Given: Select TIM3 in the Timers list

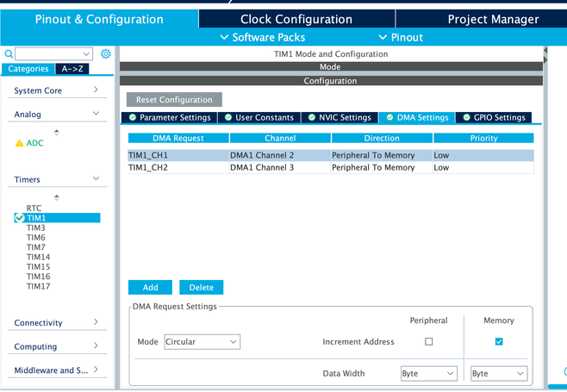Looking at the screenshot, I should 36,227.
